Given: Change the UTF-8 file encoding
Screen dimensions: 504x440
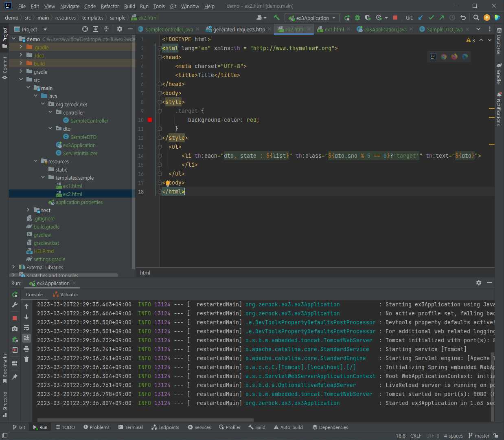Looking at the screenshot, I should (x=433, y=436).
